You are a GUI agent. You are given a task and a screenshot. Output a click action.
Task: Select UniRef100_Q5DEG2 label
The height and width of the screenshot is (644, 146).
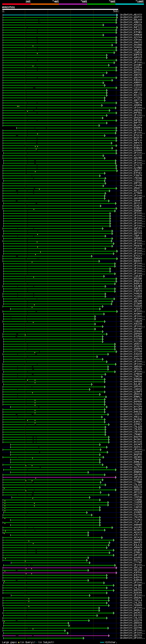tap(131, 490)
